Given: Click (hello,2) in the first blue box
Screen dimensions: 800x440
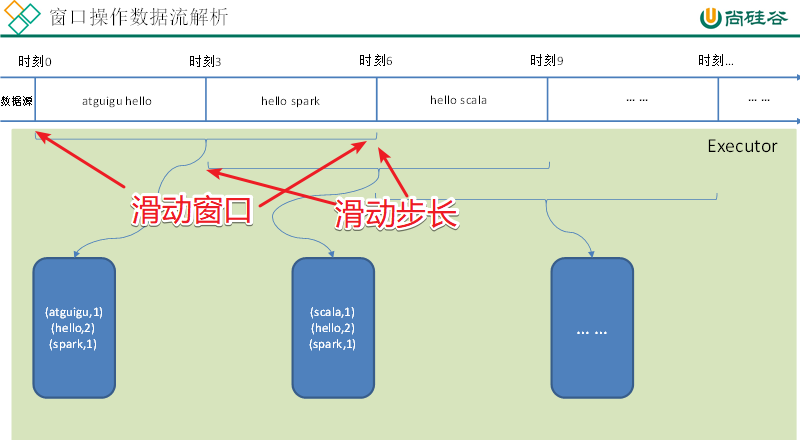Looking at the screenshot, I should pos(72,328).
